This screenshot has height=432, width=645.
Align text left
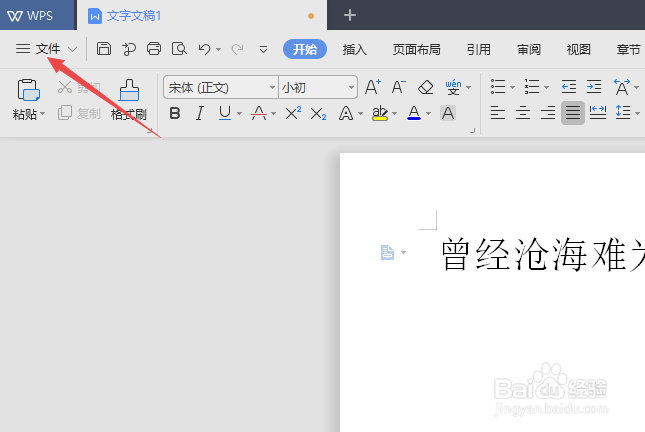(x=498, y=113)
